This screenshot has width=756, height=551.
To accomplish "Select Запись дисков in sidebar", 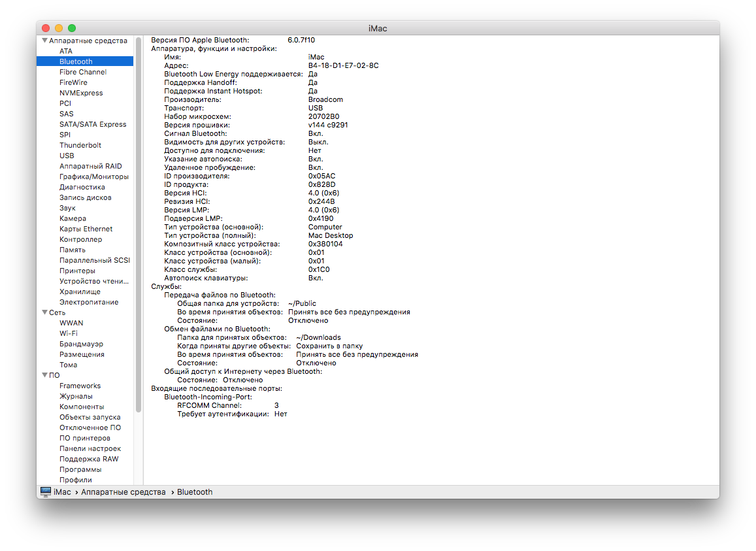I will pos(85,197).
